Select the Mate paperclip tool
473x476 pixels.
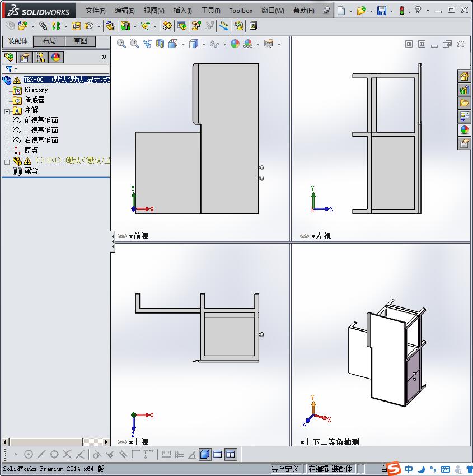click(44, 26)
